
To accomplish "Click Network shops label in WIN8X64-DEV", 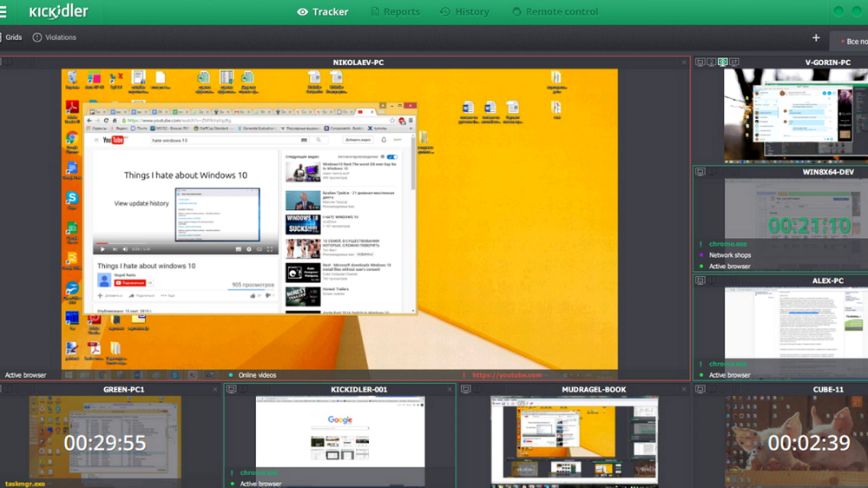I will tap(730, 255).
